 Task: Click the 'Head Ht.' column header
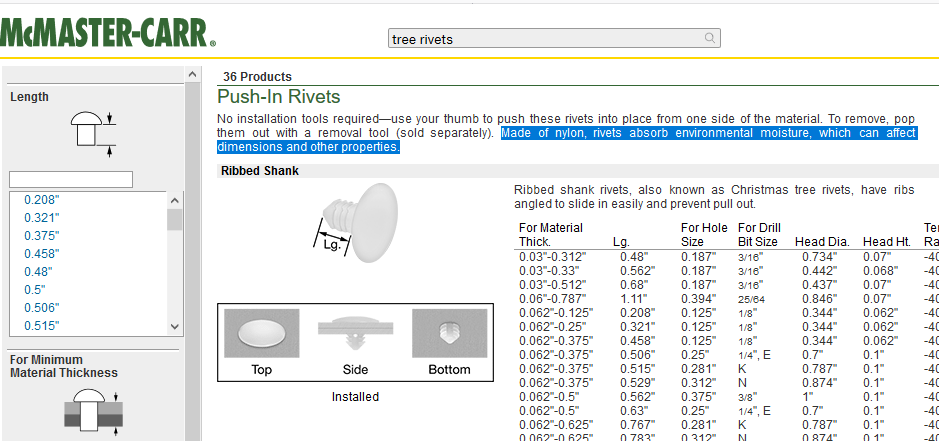point(887,241)
